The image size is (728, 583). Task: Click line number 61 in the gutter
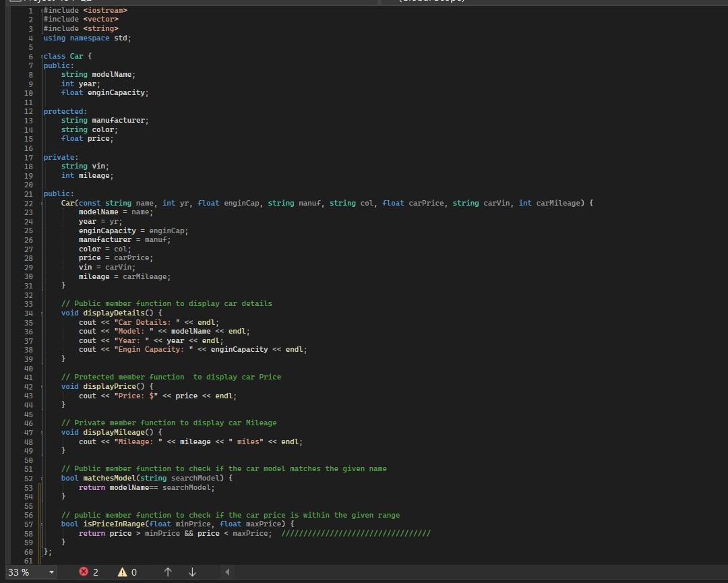click(x=28, y=561)
